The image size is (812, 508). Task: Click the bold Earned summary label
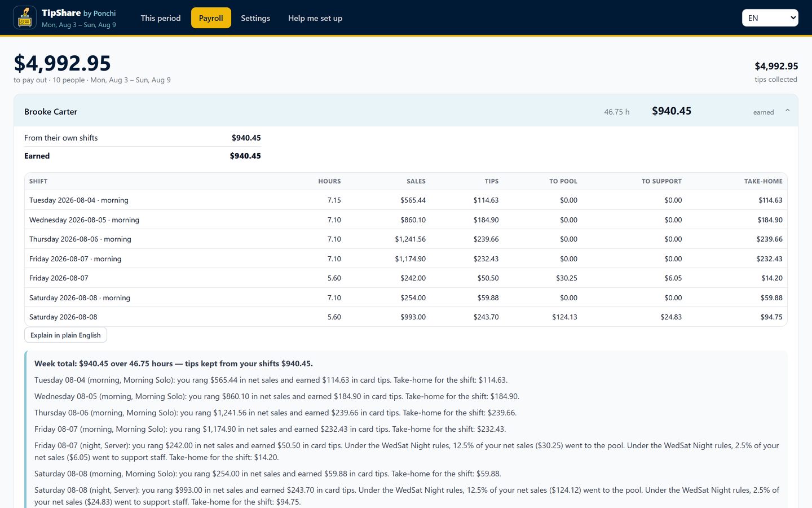37,156
